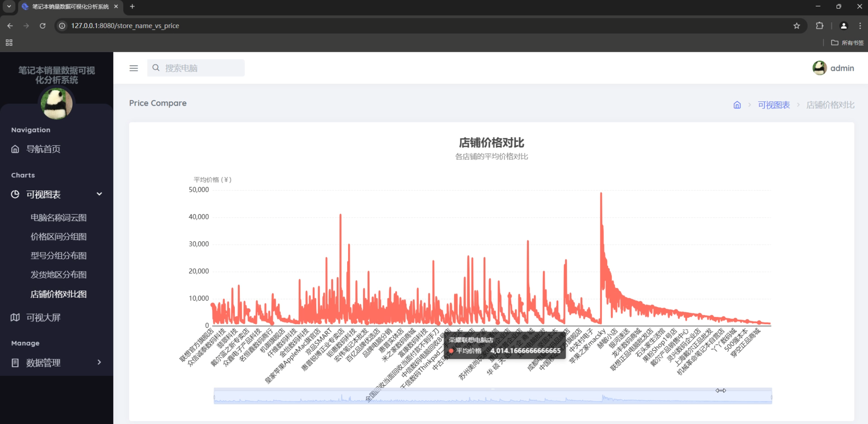Click the search magnifier icon
The image size is (868, 424).
pyautogui.click(x=156, y=68)
